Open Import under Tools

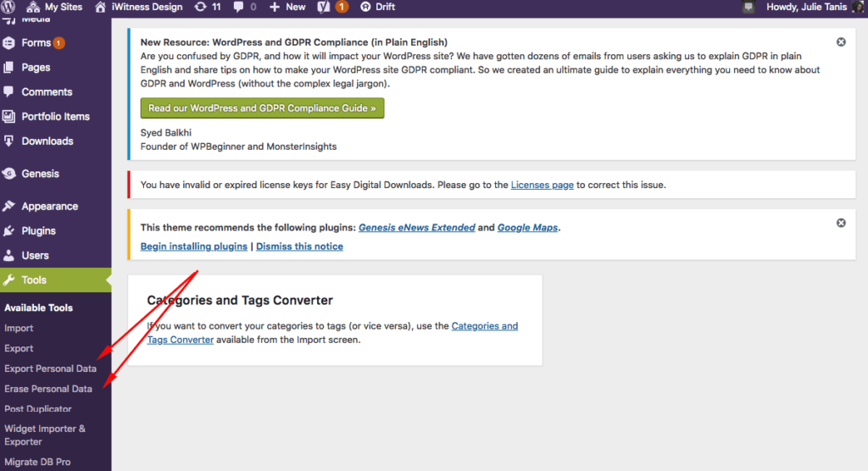(19, 328)
